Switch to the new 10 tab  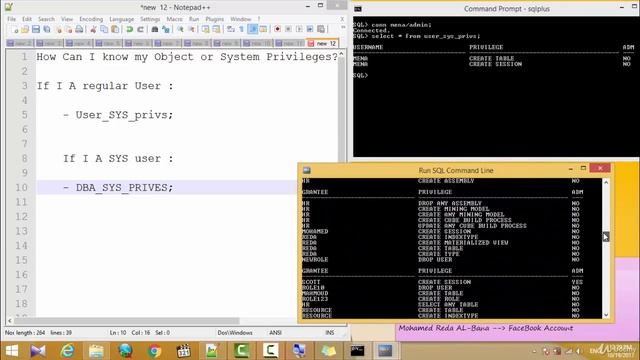coord(257,43)
